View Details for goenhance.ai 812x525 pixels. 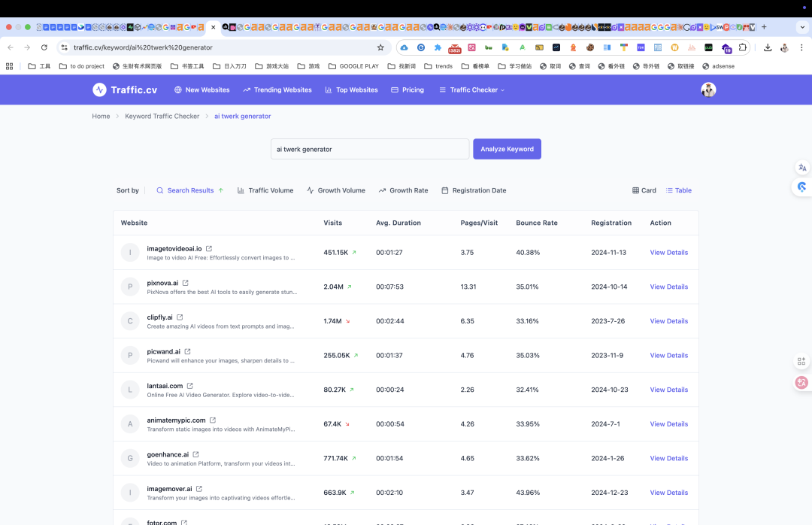(669, 458)
